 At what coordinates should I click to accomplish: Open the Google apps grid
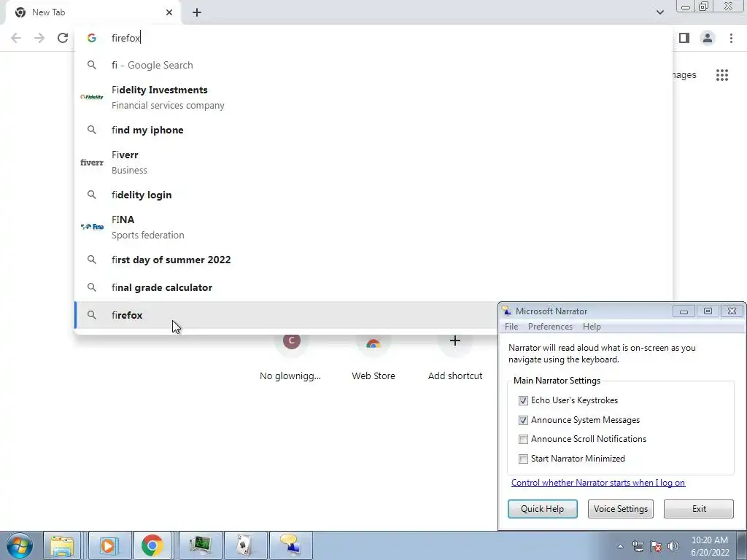click(722, 75)
